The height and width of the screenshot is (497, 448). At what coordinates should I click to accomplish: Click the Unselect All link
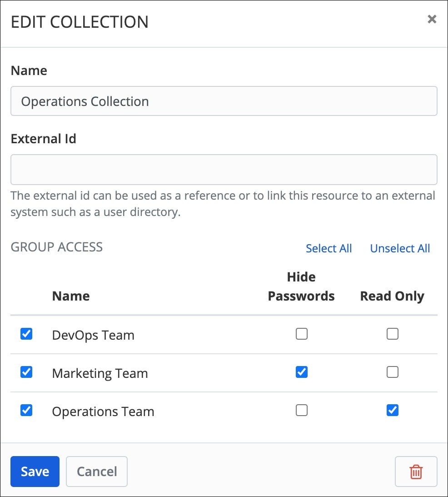pos(400,248)
